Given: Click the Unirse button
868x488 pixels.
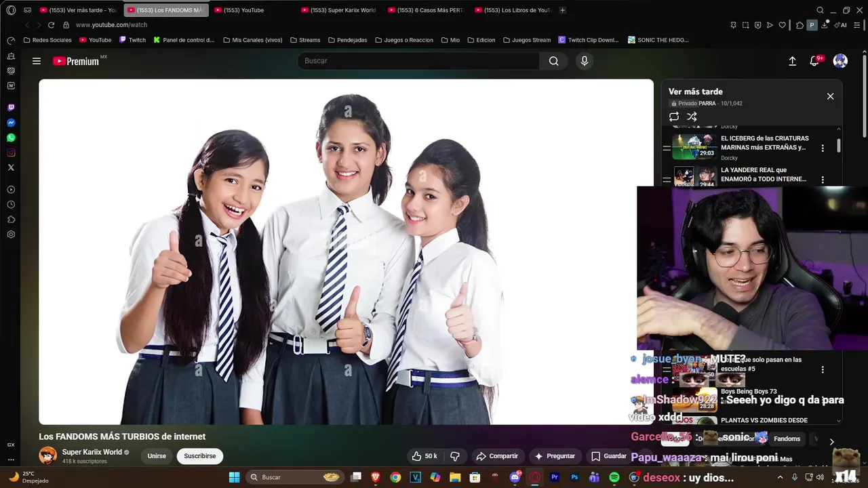Looking at the screenshot, I should click(x=157, y=456).
